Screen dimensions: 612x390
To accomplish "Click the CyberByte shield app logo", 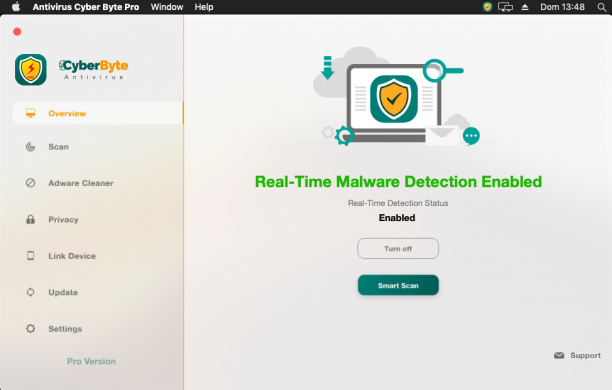I will click(x=31, y=69).
